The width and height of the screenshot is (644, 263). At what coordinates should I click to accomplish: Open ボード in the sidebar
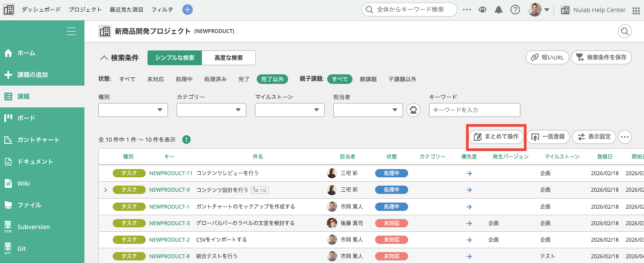pos(42,118)
